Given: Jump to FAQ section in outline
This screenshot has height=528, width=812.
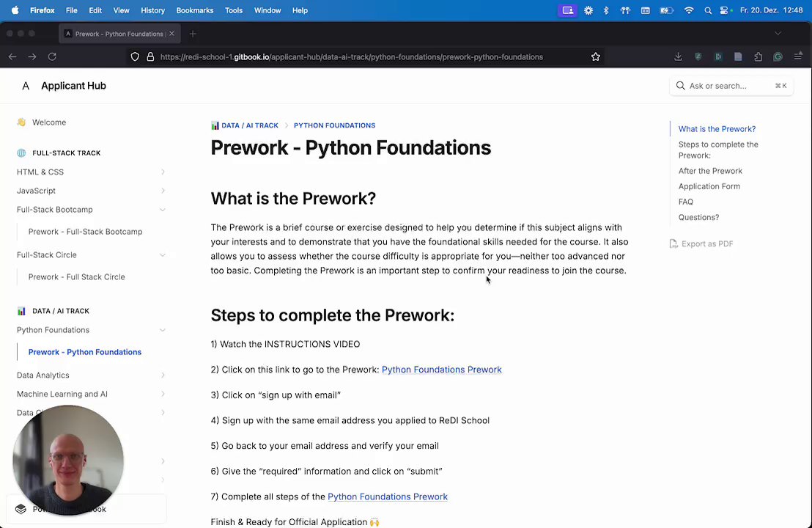Looking at the screenshot, I should (686, 202).
